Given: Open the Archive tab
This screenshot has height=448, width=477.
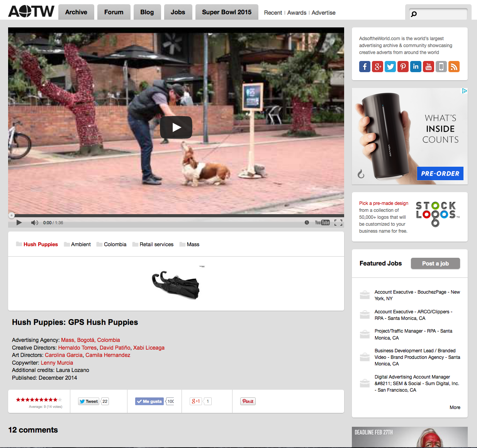Looking at the screenshot, I should click(76, 12).
